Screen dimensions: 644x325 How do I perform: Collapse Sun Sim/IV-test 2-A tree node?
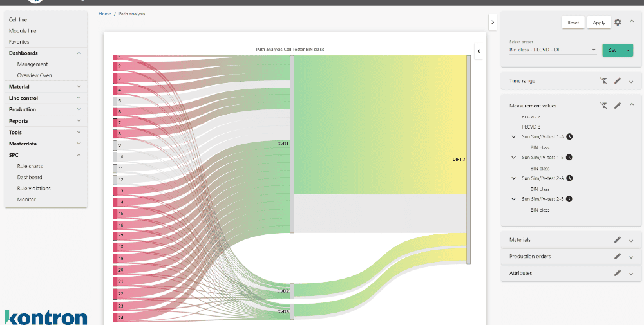513,178
